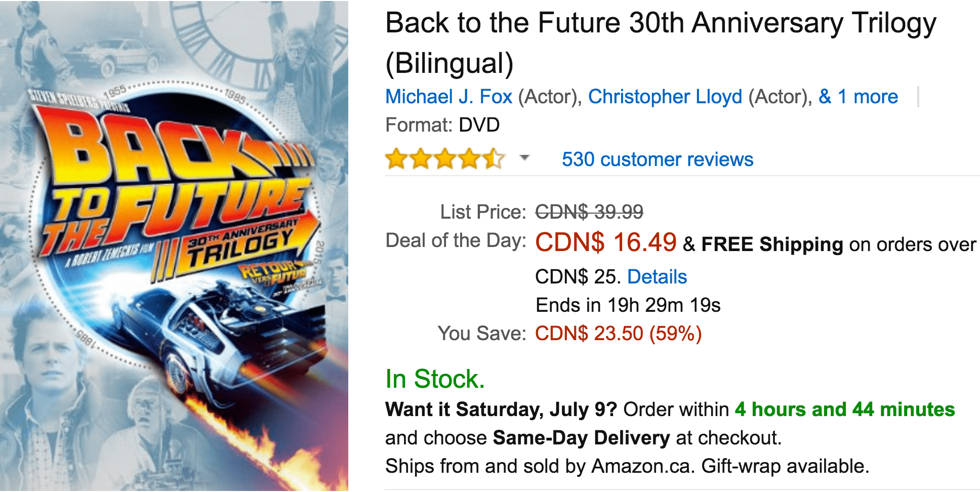Click the Back to the Future DVD cover image
980x492 pixels.
[174, 245]
